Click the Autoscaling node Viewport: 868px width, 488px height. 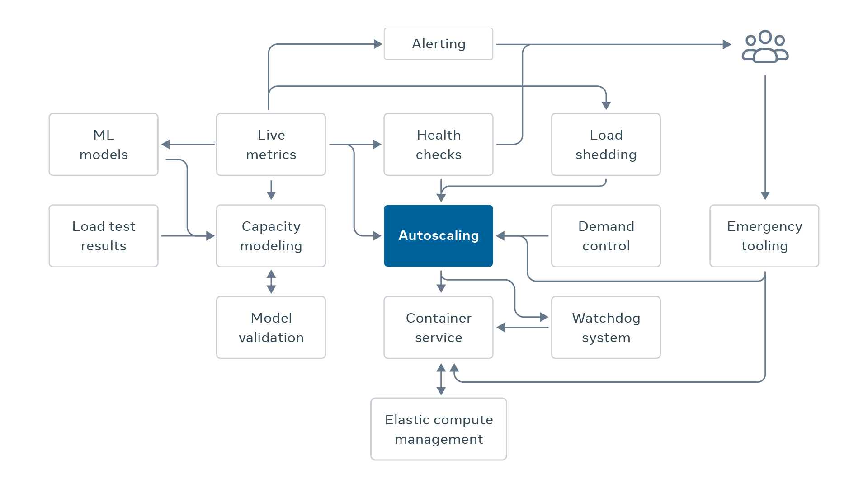[431, 238]
